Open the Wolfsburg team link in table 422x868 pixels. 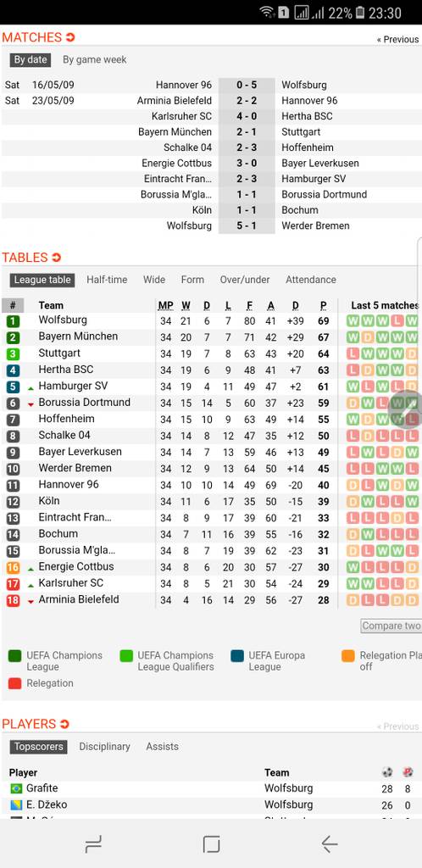[x=63, y=320]
